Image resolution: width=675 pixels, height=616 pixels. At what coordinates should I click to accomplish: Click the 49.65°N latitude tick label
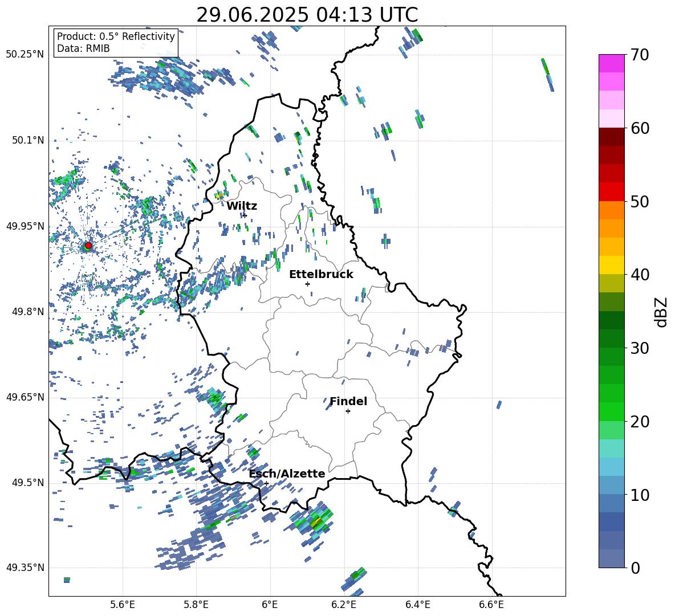pyautogui.click(x=25, y=397)
